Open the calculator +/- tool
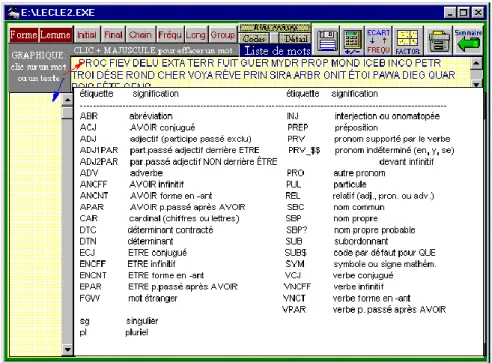Image resolution: width=492 pixels, height=363 pixels. pyautogui.click(x=352, y=41)
